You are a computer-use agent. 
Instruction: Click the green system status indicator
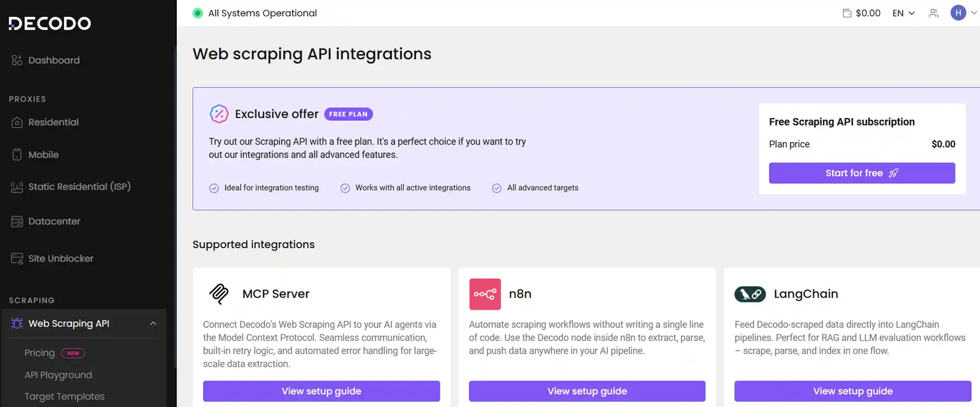[198, 13]
